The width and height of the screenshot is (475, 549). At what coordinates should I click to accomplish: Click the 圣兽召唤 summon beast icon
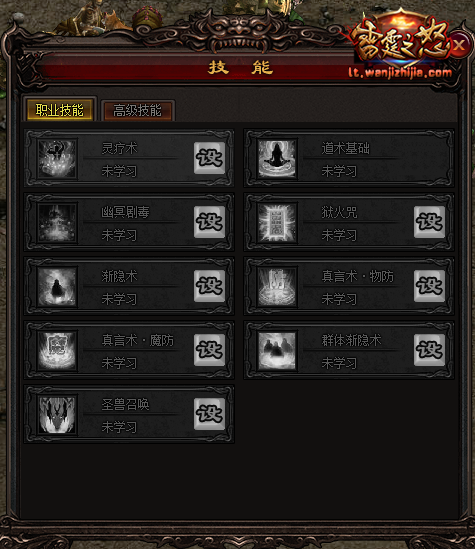tap(57, 415)
